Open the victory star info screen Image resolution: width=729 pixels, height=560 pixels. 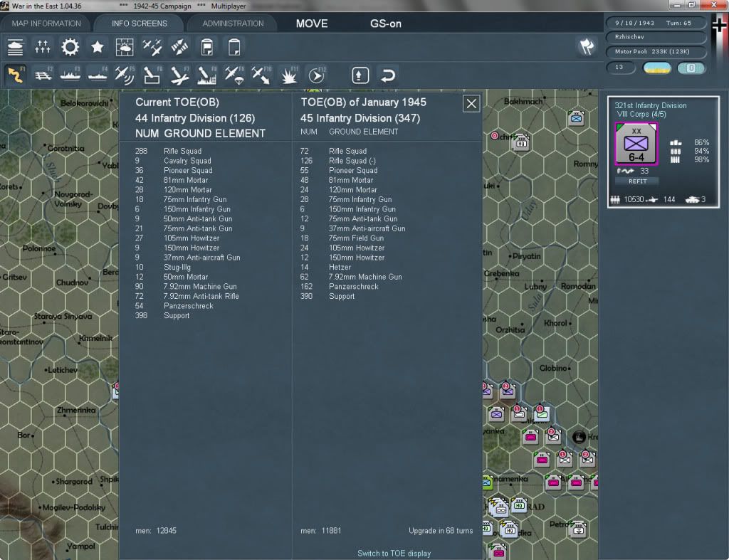coord(97,47)
